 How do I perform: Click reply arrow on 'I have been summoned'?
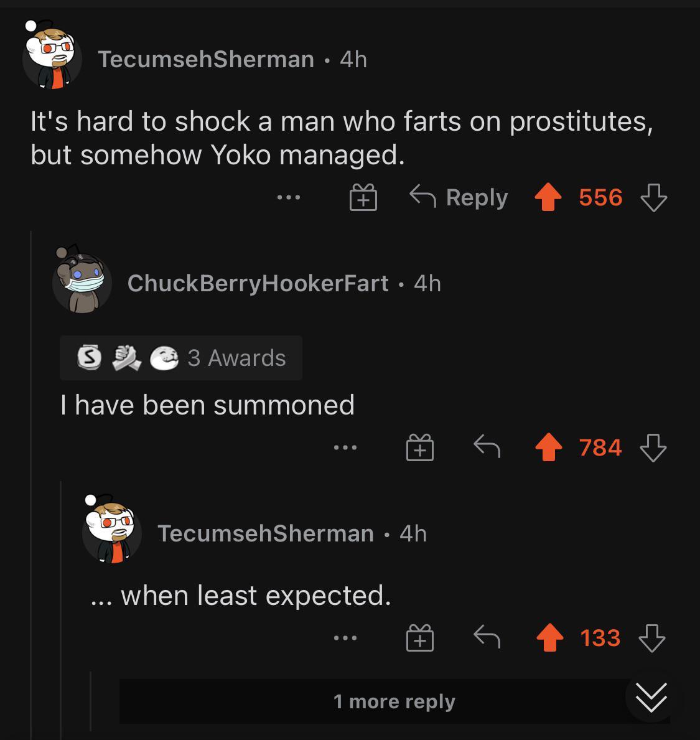[487, 446]
